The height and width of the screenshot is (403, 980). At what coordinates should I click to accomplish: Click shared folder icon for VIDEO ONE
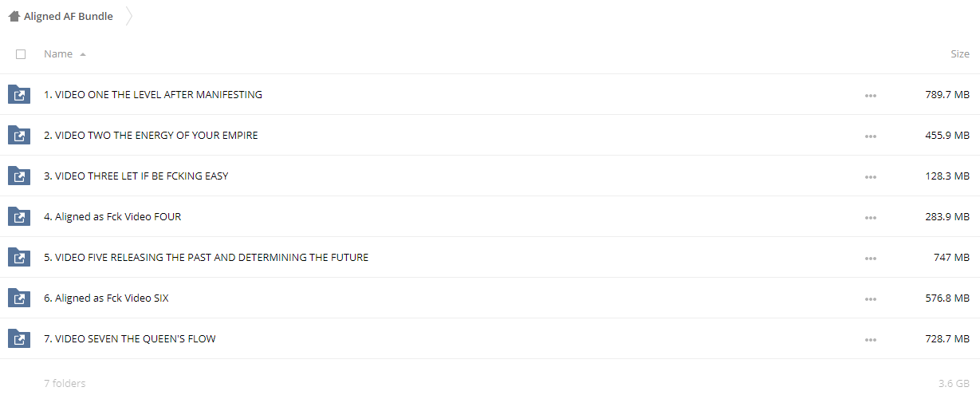[x=18, y=95]
